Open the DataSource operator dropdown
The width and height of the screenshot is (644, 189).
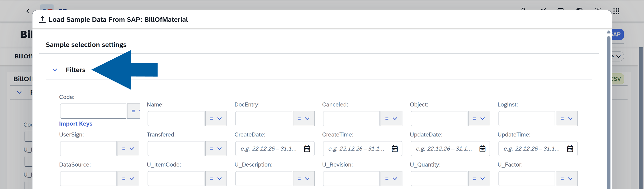[128, 179]
